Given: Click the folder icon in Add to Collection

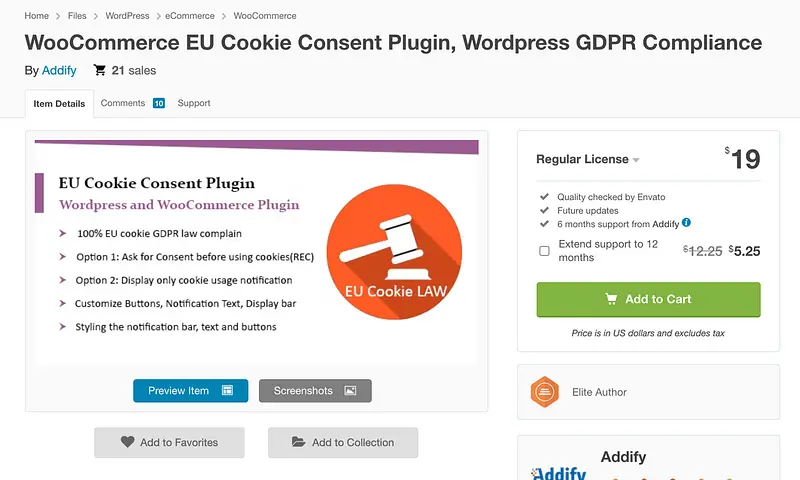Looking at the screenshot, I should point(298,442).
